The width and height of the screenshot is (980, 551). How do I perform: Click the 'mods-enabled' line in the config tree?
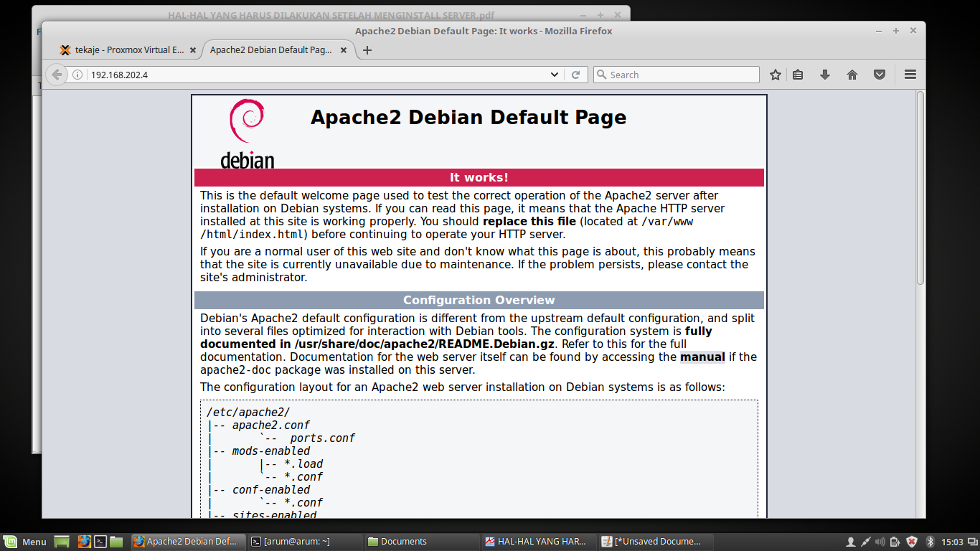[271, 451]
